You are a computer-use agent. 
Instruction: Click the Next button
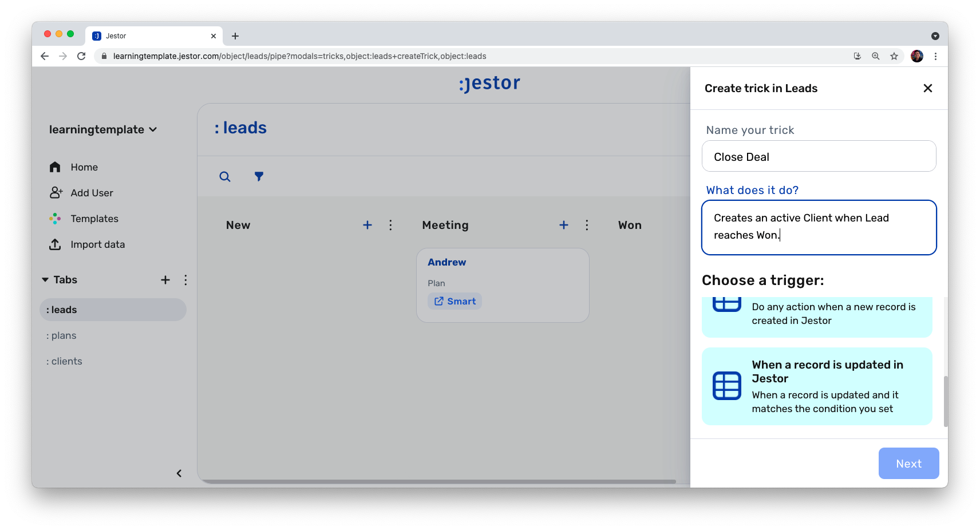[x=908, y=464]
